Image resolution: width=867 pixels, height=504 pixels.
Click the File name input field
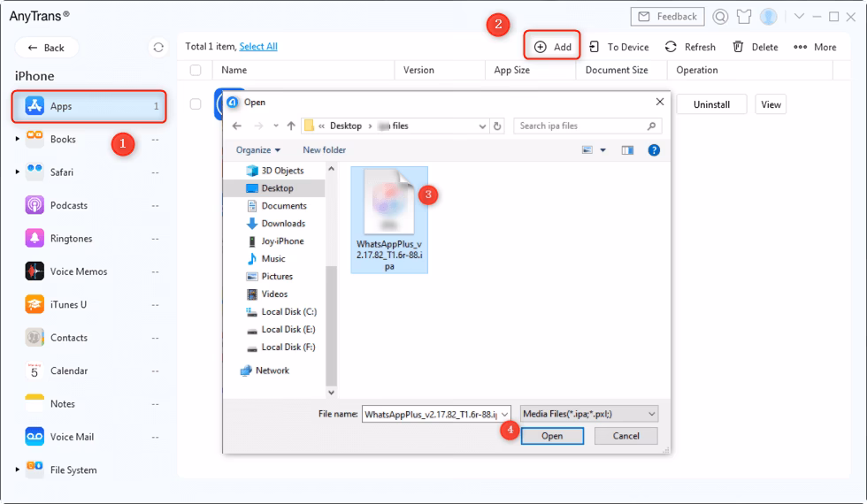point(435,414)
